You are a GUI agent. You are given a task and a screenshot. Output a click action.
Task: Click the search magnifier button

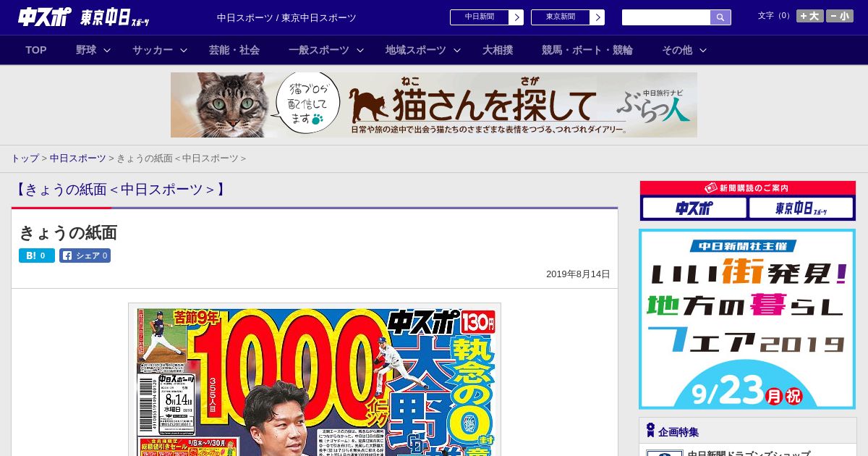click(720, 17)
